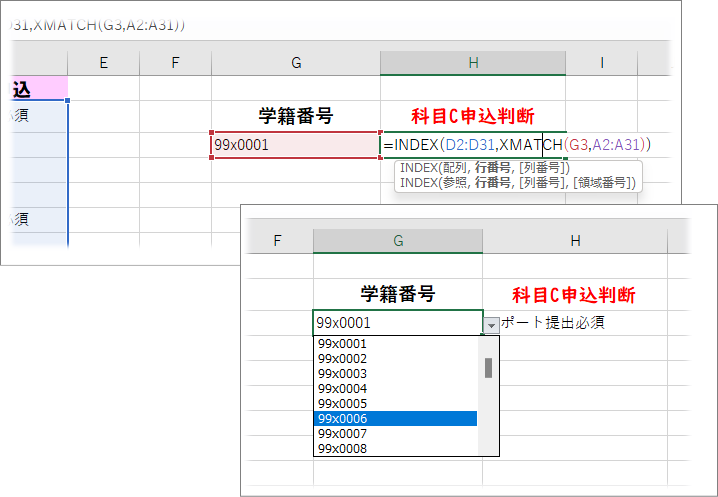Open the dropdown arrow beside cell 99x0001

[491, 325]
